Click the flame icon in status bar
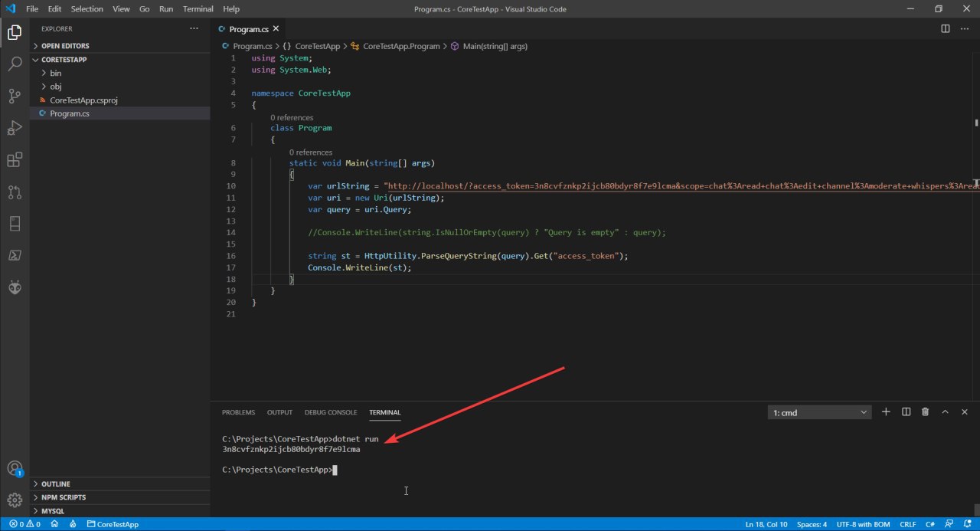Image resolution: width=980 pixels, height=531 pixels. point(73,524)
